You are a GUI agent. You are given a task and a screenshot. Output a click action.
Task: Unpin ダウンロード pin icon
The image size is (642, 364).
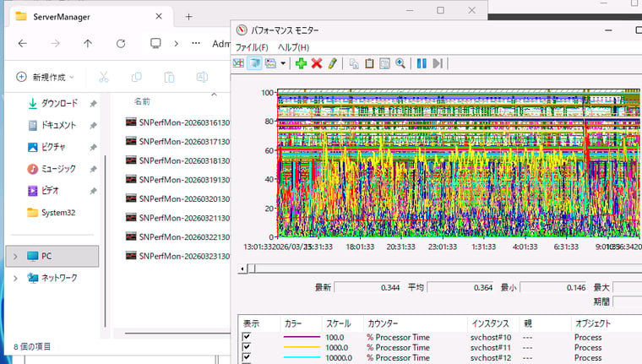coord(93,104)
